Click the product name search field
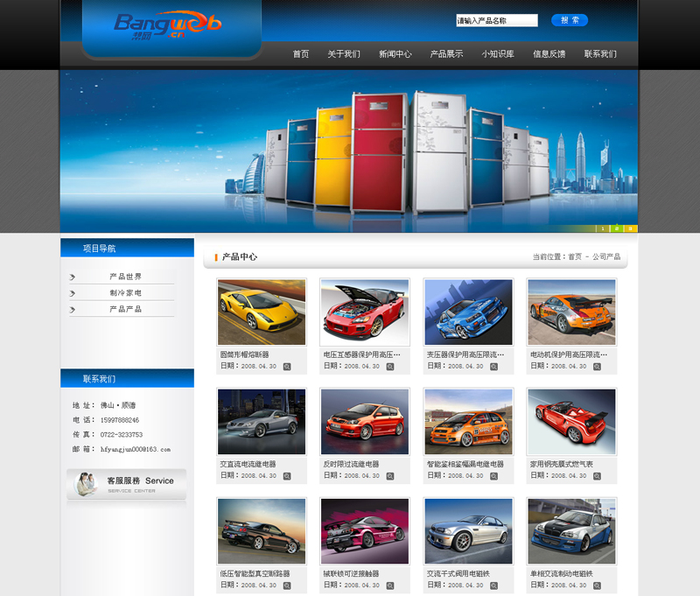The width and height of the screenshot is (700, 596). 496,20
